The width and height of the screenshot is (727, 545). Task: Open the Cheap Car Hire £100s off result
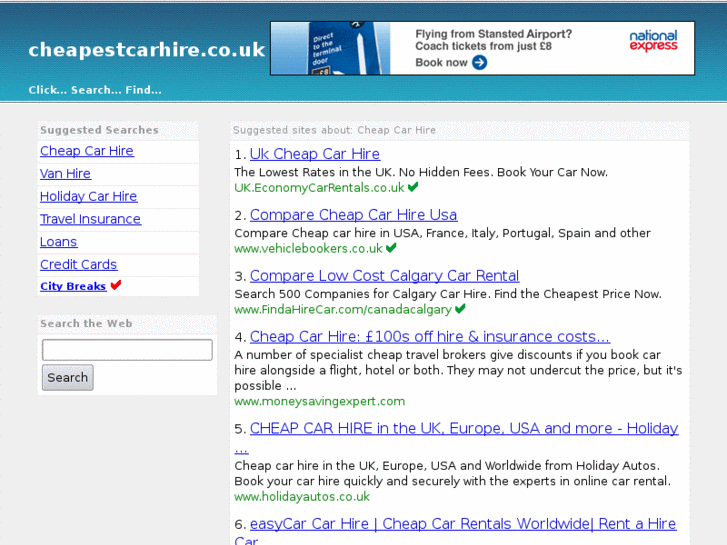(430, 336)
